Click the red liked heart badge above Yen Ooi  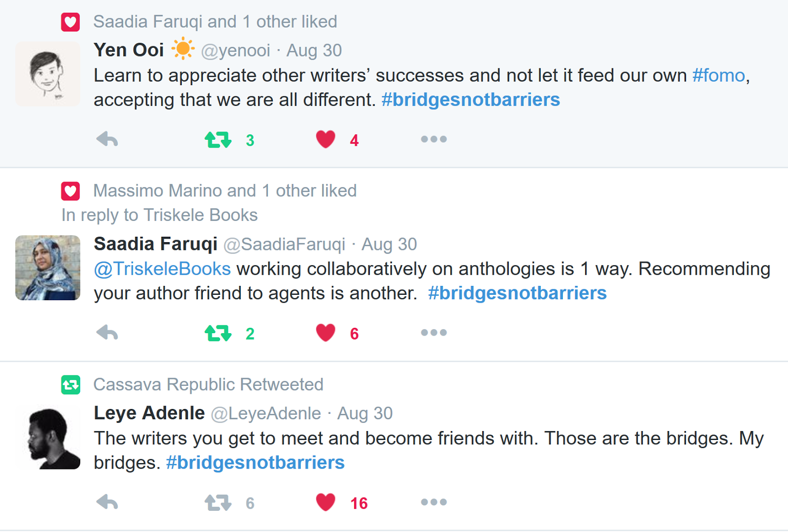tap(70, 22)
